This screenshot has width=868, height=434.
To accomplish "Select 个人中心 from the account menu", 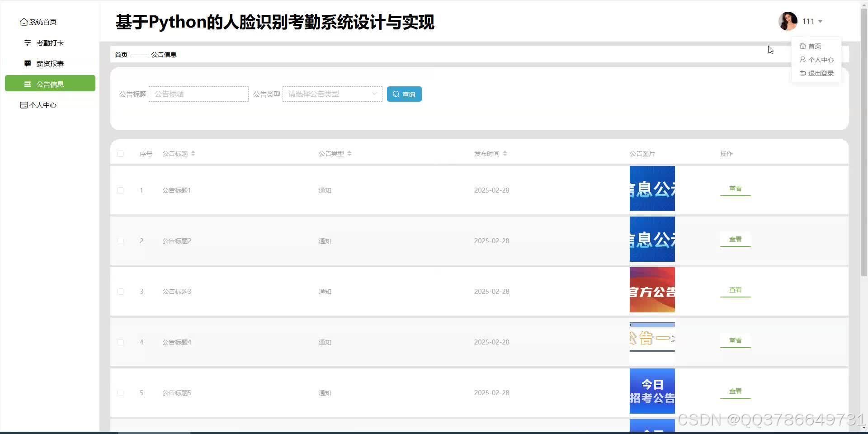I will [820, 59].
